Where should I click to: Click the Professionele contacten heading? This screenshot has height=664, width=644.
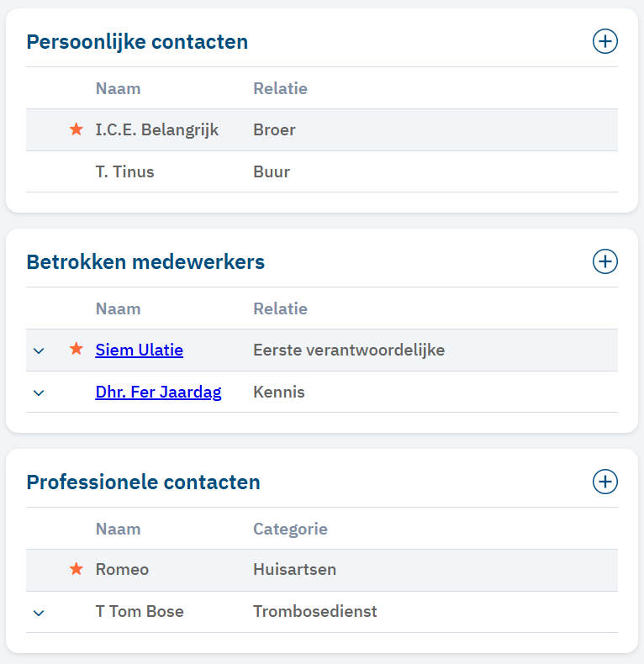(x=144, y=482)
